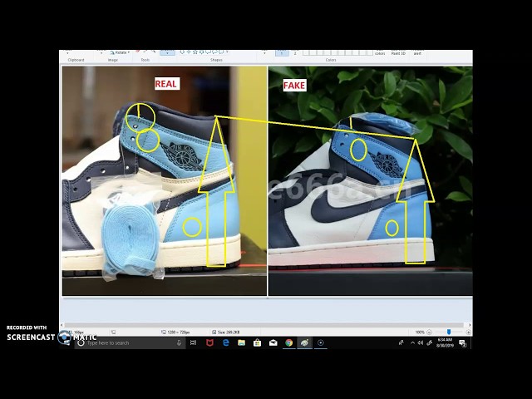Open File Explorer from the taskbar
The width and height of the screenshot is (532, 399).
click(x=241, y=342)
